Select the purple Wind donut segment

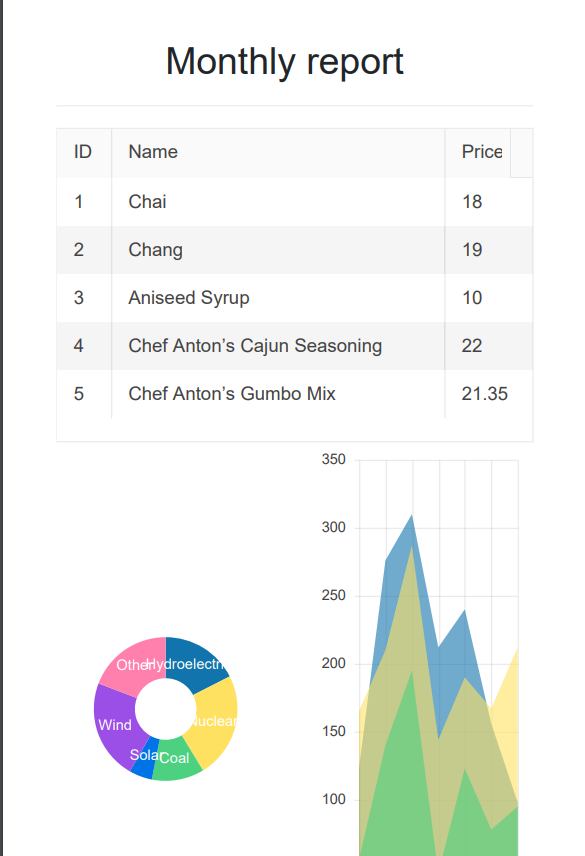pos(116,723)
